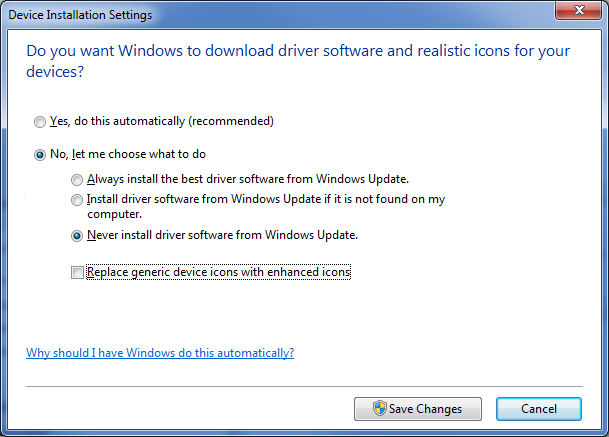The height and width of the screenshot is (437, 609).
Task: Select the "Never install driver software" radio button
Action: click(77, 236)
